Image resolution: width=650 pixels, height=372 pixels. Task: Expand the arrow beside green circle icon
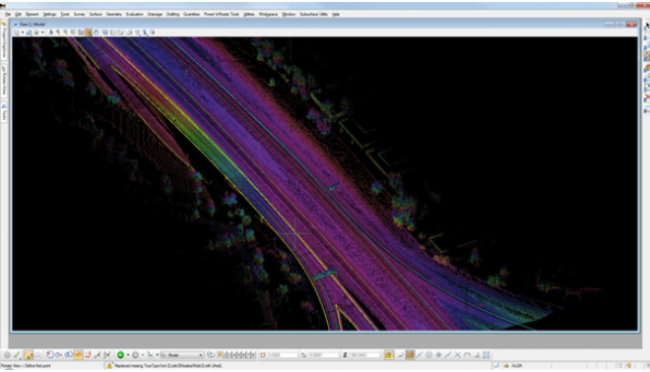pos(128,355)
